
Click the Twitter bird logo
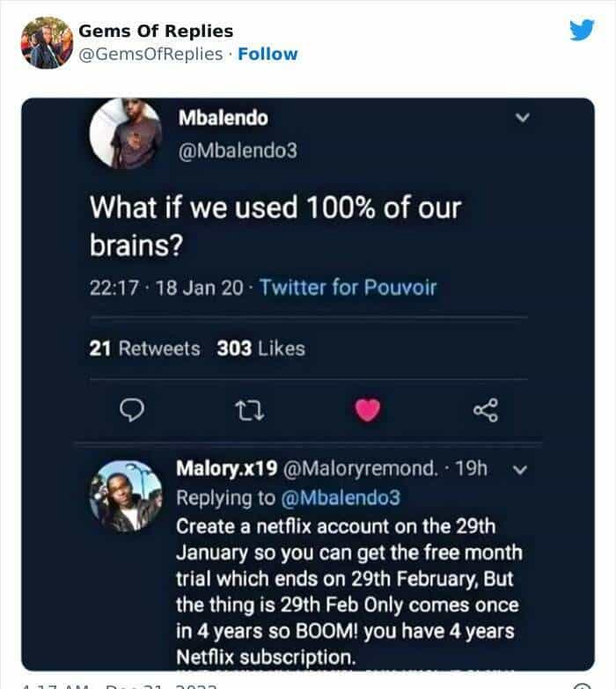(581, 30)
